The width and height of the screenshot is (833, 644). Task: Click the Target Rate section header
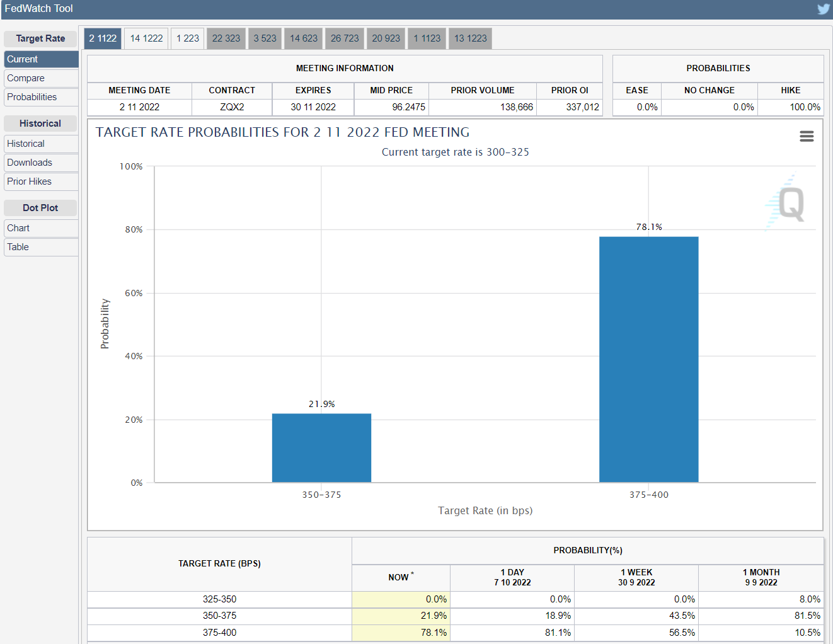[x=40, y=38]
